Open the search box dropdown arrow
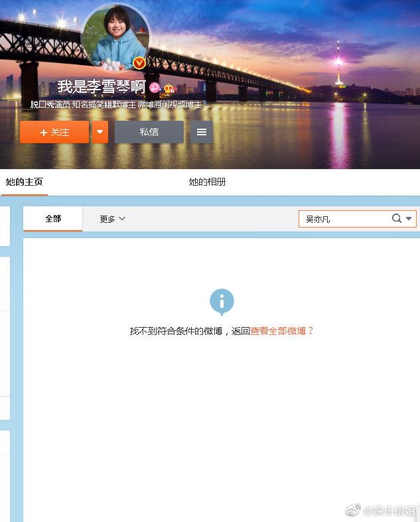Viewport: 420px width, 522px height. click(x=409, y=219)
